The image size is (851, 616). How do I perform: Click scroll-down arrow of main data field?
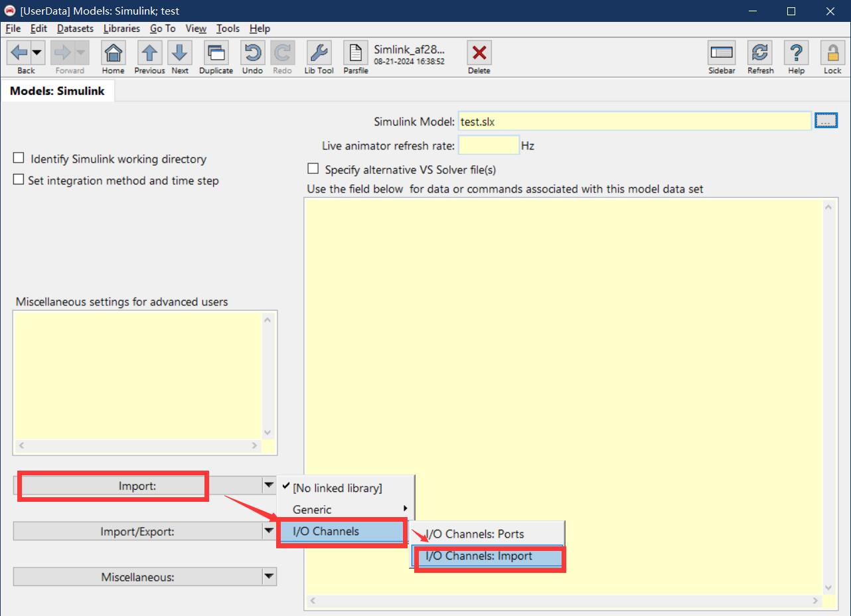point(828,587)
